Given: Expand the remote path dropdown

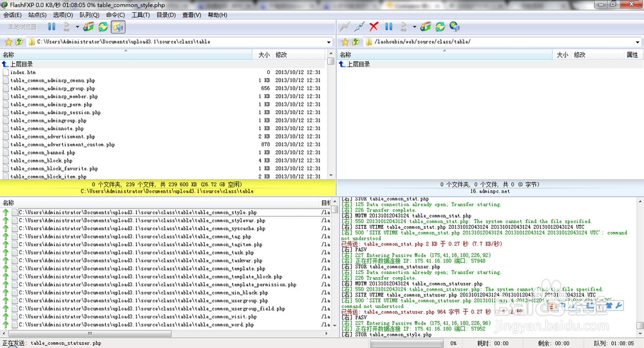Looking at the screenshot, I should point(638,42).
